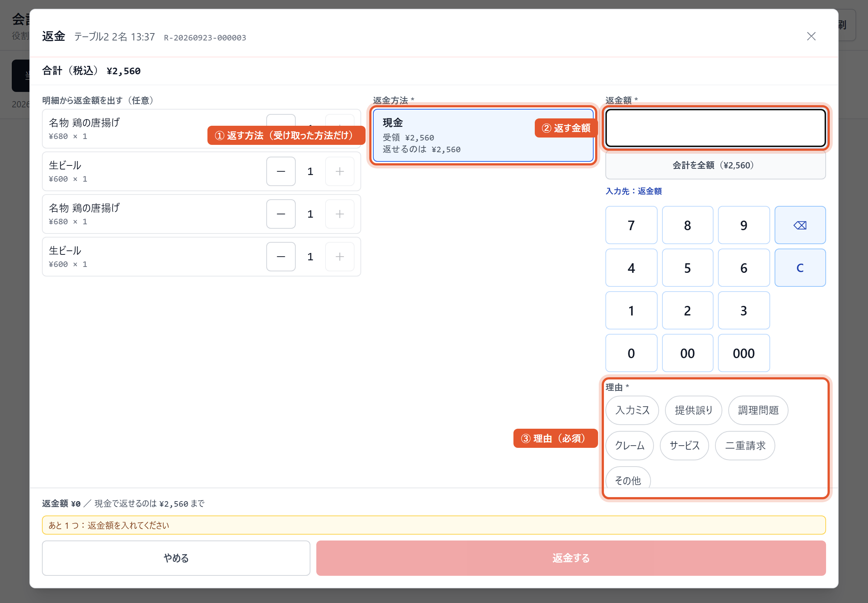Tap keypad digit 7

point(631,225)
